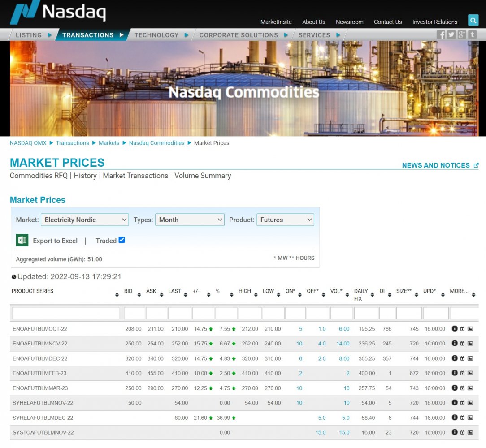Viewport: 486px width, 448px height.
Task: Open the Product dropdown showing Futures
Action: coord(285,220)
